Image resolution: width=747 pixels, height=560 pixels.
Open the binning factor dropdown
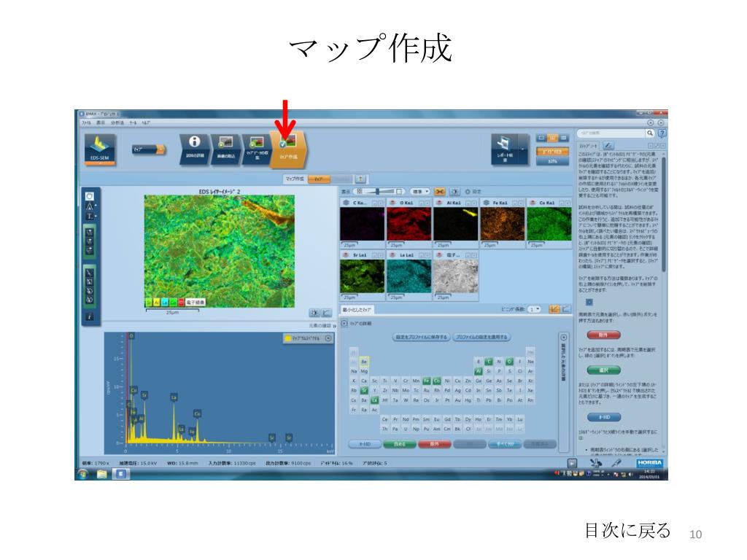click(535, 309)
